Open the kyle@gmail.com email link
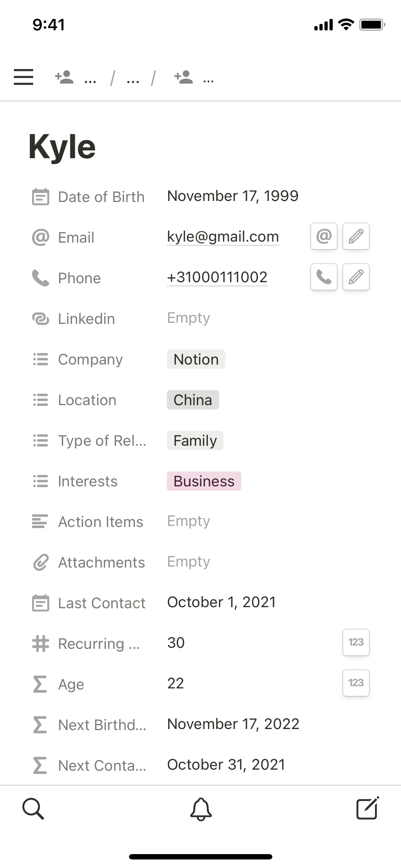The height and width of the screenshot is (868, 401). click(223, 237)
